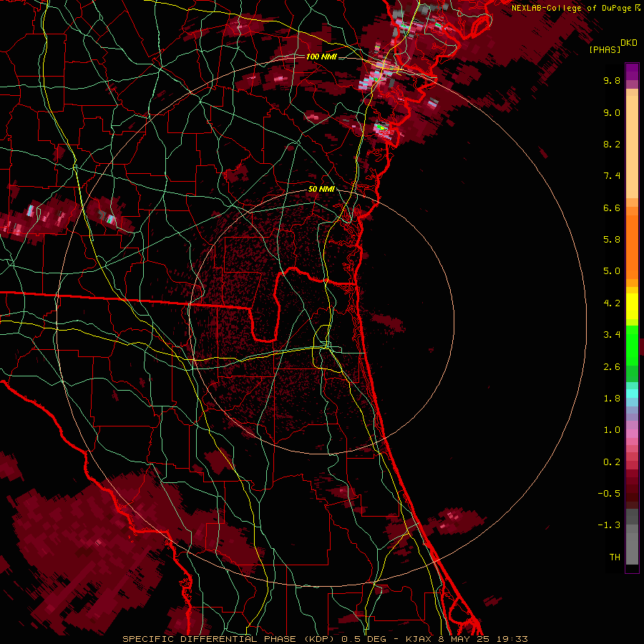Click the 4.2 scale value
Image resolution: width=644 pixels, height=644 pixels.
point(612,303)
